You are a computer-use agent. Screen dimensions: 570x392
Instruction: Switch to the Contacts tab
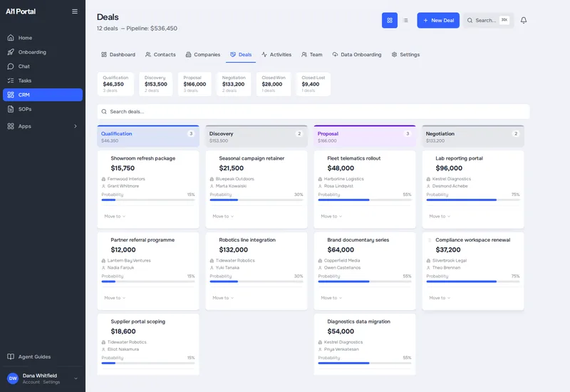click(x=160, y=55)
